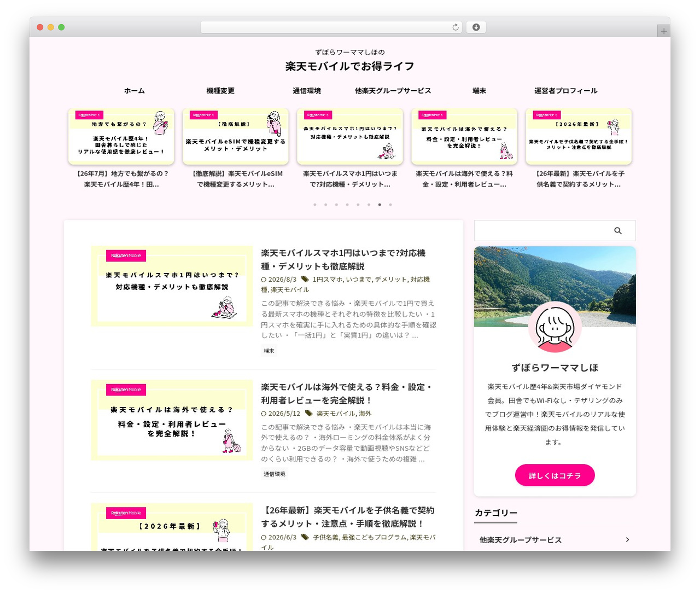700x593 pixels.
Task: Open the 他楽天グループサービス navigation menu item
Action: point(393,91)
